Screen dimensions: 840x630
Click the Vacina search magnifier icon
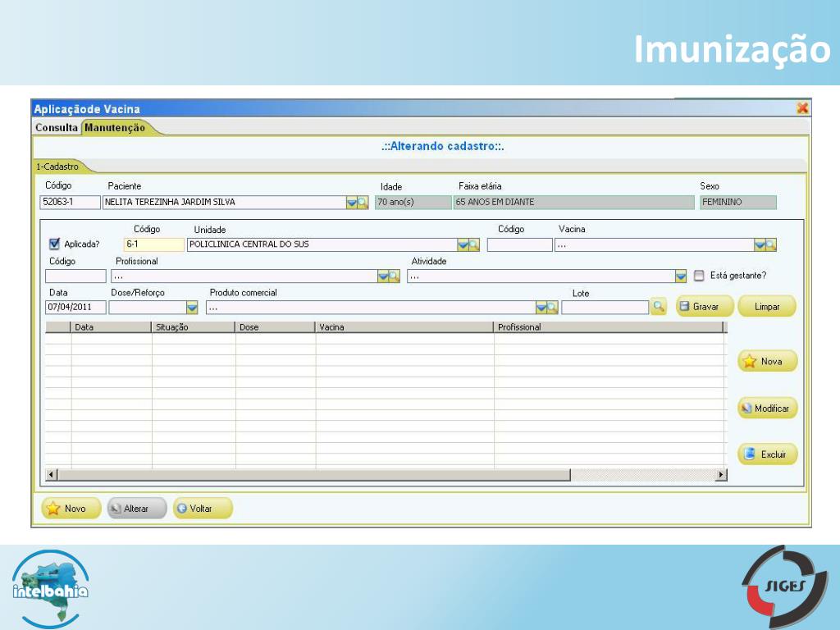[x=770, y=244]
